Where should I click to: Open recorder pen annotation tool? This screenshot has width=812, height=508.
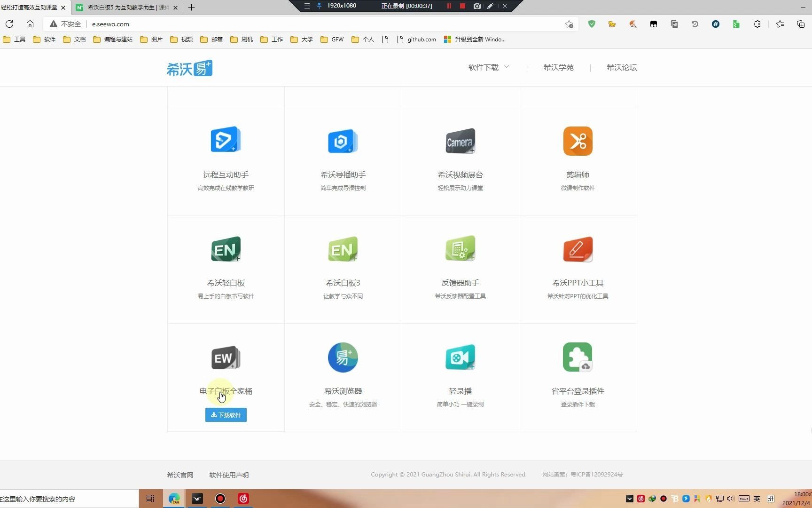pyautogui.click(x=490, y=6)
